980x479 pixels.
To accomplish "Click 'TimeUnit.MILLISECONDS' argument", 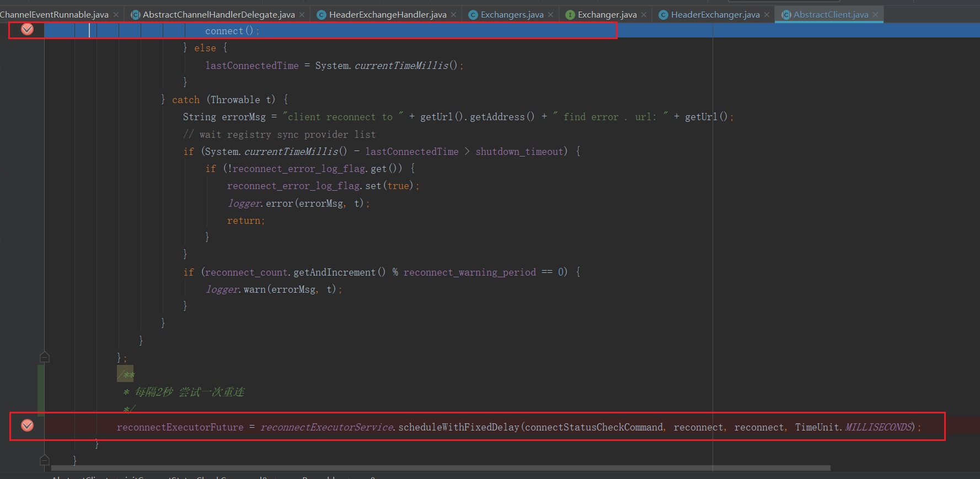I will coord(853,427).
